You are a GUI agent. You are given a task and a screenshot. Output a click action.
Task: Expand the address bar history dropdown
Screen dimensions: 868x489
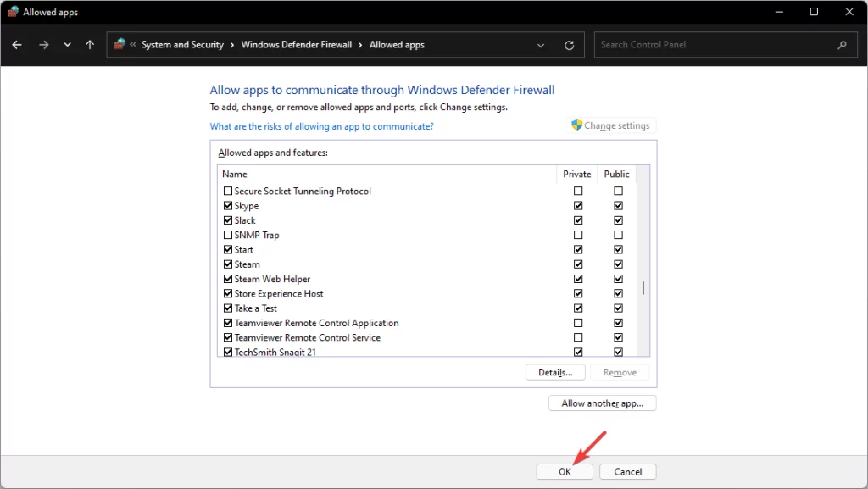pyautogui.click(x=541, y=44)
